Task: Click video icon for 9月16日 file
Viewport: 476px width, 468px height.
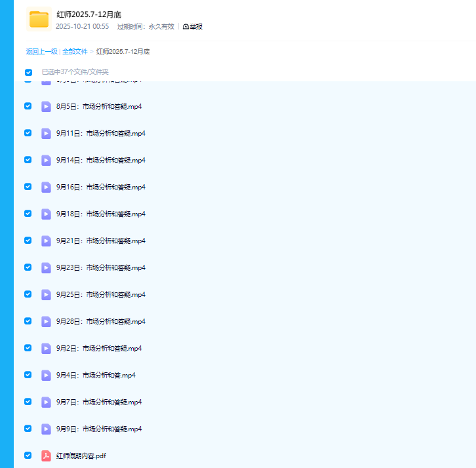Action: (x=46, y=187)
